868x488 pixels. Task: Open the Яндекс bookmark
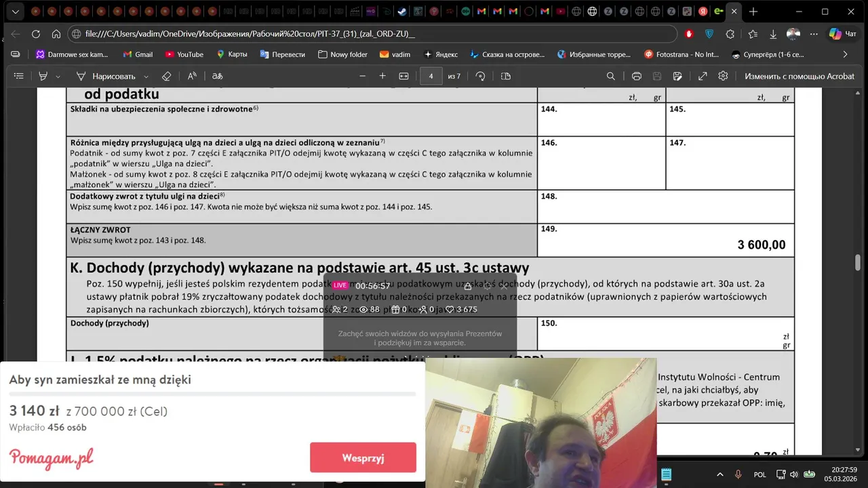441,54
